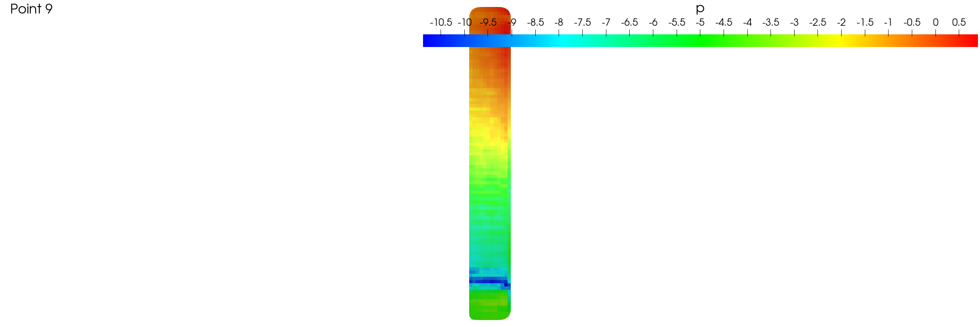Pick the -6 tick label on color bar
980x327 pixels.
pyautogui.click(x=653, y=22)
